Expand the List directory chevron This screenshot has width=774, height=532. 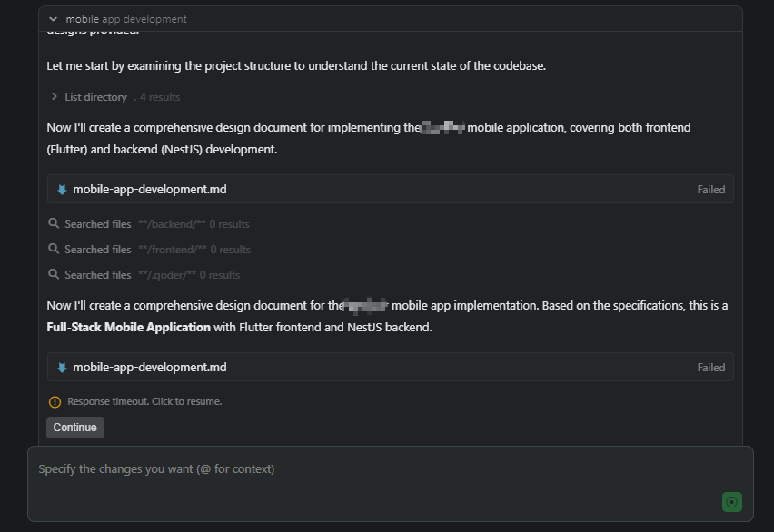click(x=55, y=97)
